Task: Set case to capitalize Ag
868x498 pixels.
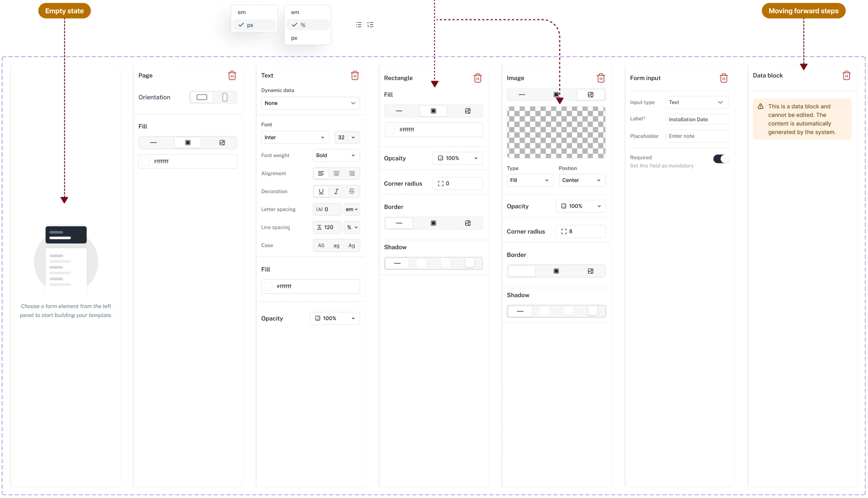Action: click(352, 245)
